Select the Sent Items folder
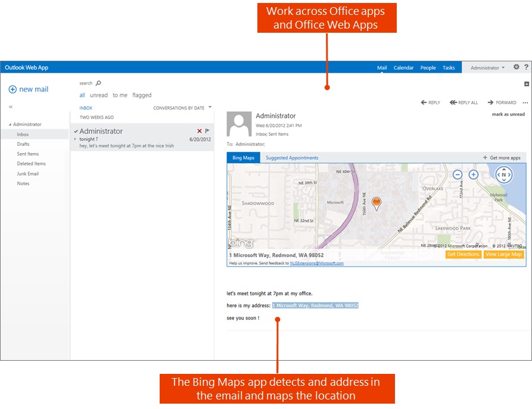Image resolution: width=532 pixels, height=409 pixels. point(28,154)
